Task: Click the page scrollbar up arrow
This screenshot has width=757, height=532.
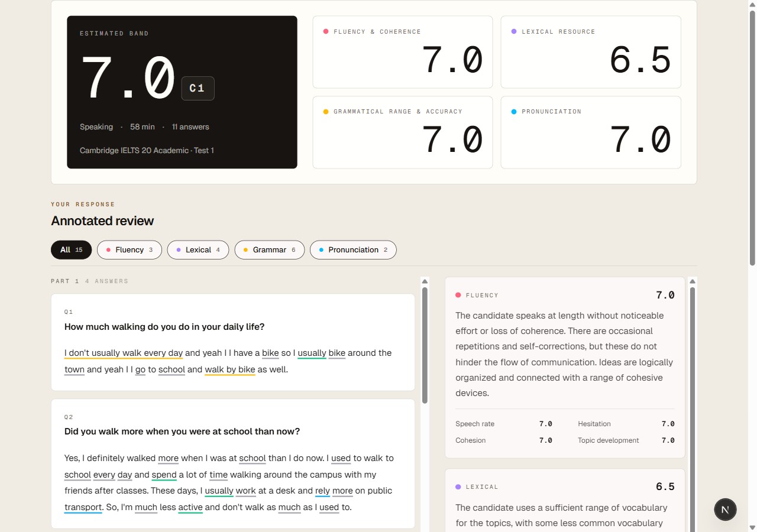Action: point(752,4)
